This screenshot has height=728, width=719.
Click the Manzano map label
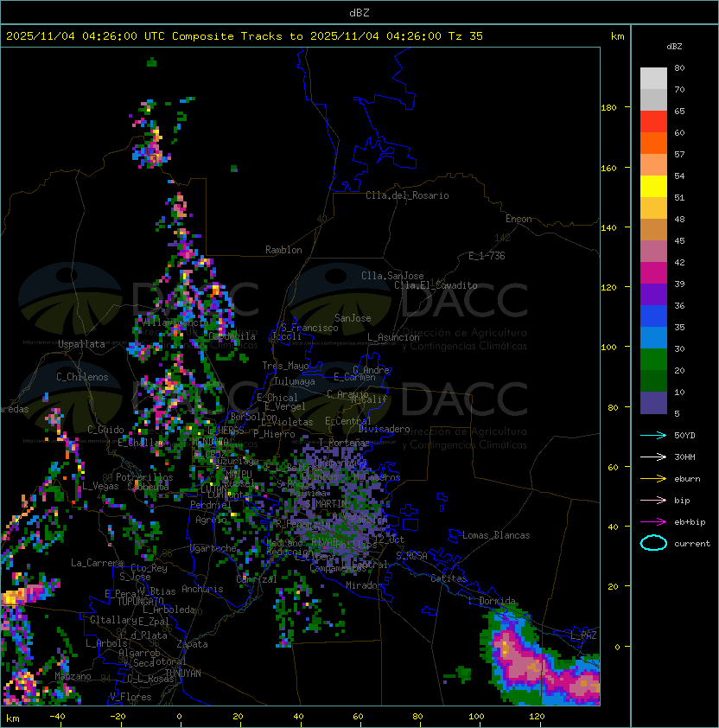73,676
